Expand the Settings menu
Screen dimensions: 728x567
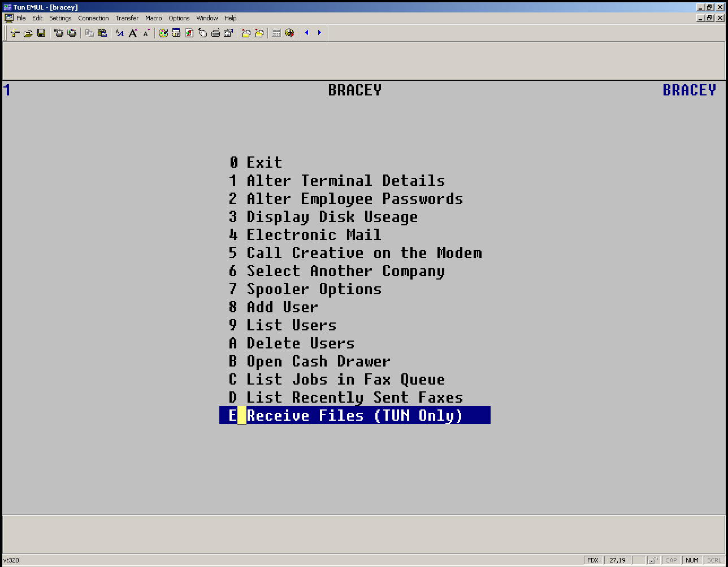[60, 18]
